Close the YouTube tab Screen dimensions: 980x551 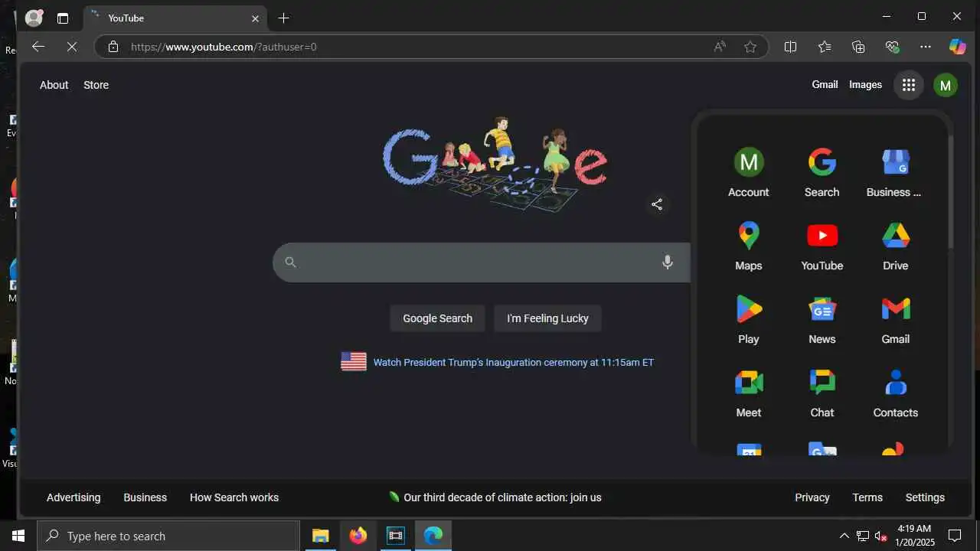point(256,18)
